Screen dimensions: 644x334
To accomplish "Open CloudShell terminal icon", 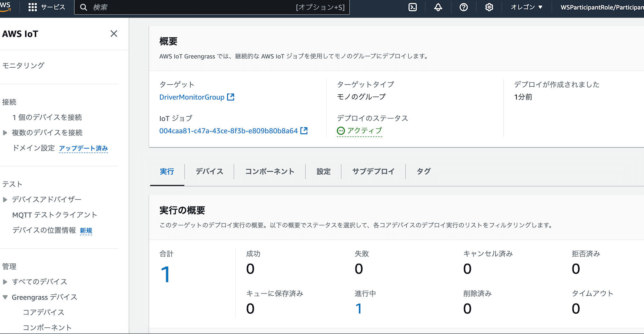I will 412,7.
